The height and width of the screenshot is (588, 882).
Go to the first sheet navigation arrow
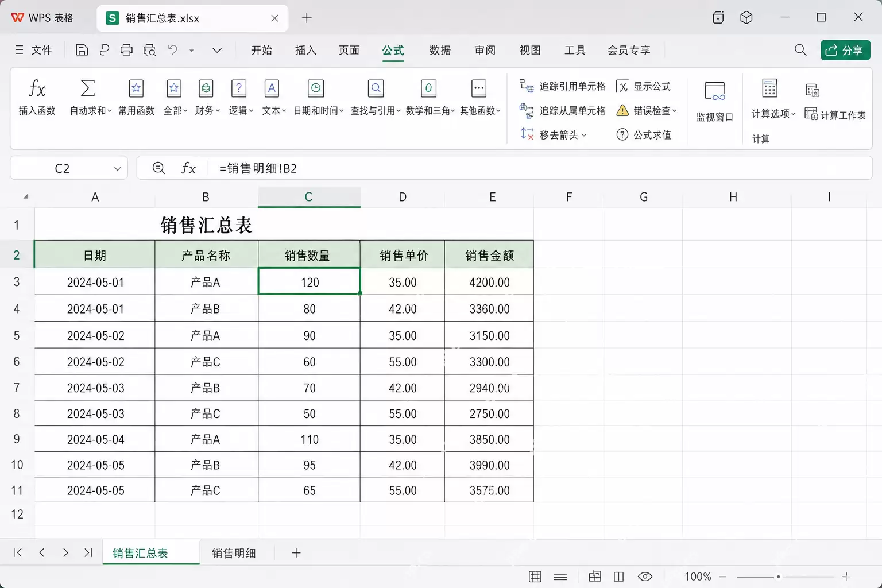coord(18,552)
